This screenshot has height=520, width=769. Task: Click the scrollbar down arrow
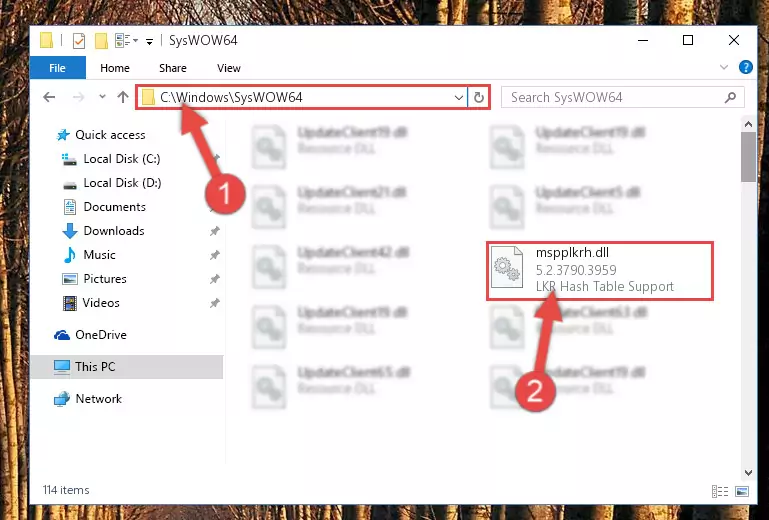tap(748, 472)
